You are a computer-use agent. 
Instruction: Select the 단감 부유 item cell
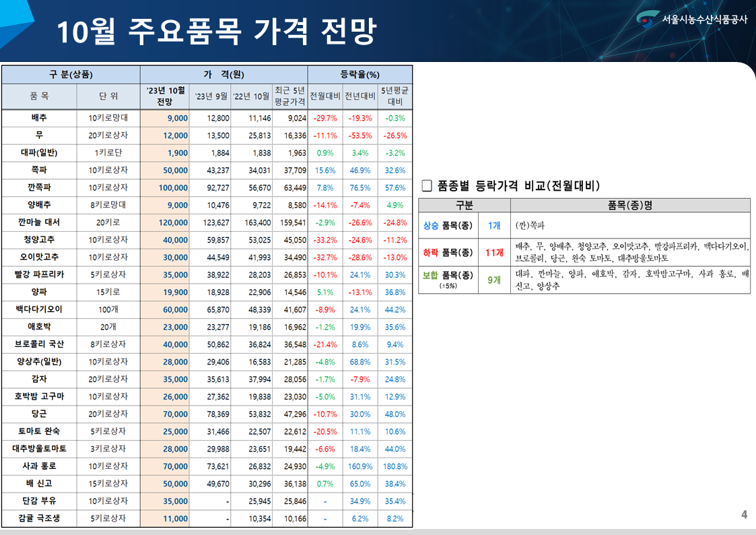[x=39, y=501]
